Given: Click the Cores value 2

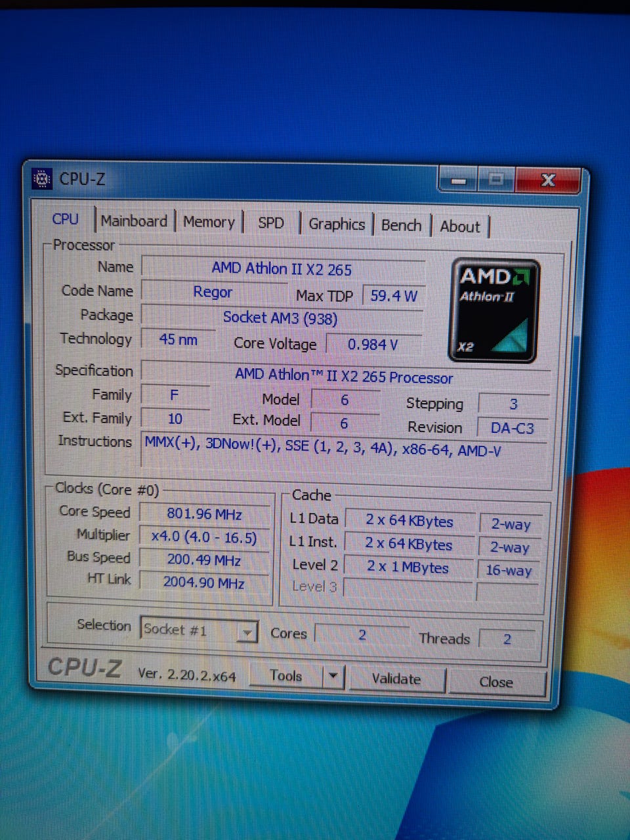Looking at the screenshot, I should pyautogui.click(x=362, y=635).
